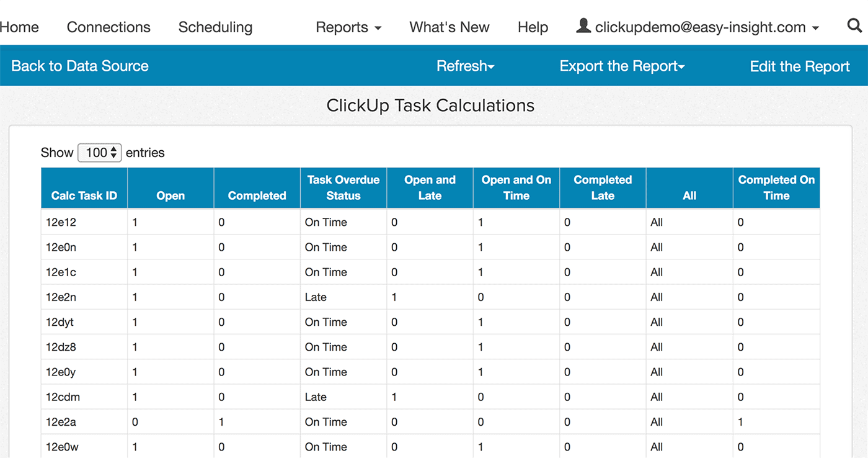
Task: Expand the Reports menu
Action: pyautogui.click(x=348, y=27)
